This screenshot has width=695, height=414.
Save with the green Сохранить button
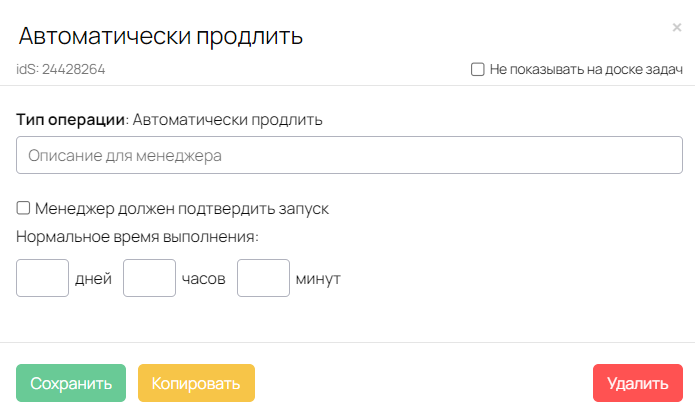[x=71, y=383]
